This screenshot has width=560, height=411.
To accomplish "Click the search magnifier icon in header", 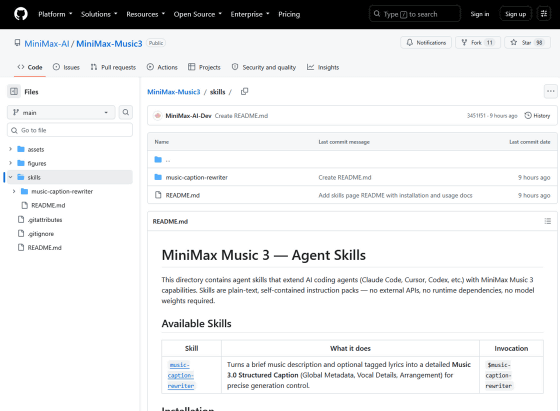I will (377, 14).
